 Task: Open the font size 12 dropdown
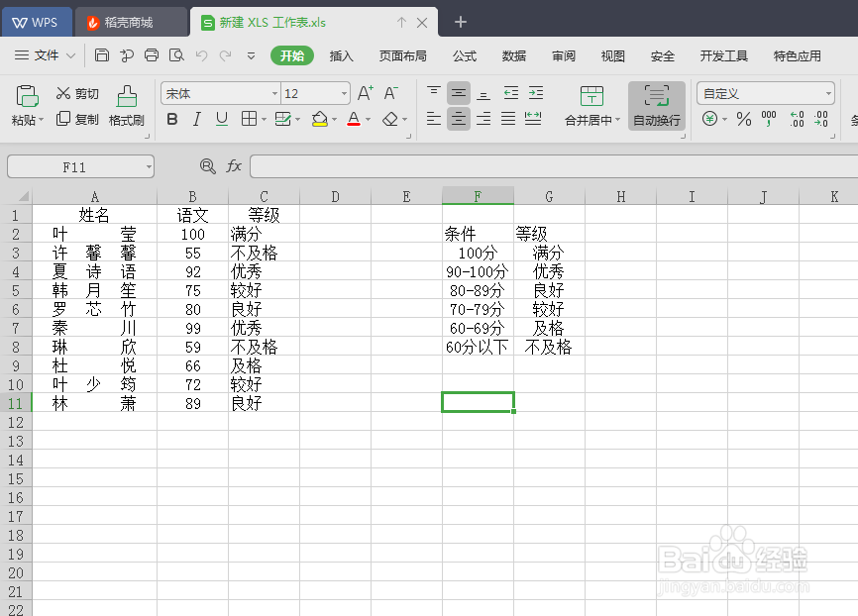(x=344, y=93)
